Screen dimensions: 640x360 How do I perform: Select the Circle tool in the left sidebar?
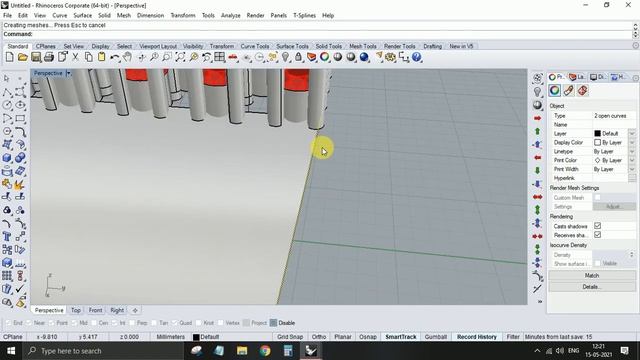7,105
